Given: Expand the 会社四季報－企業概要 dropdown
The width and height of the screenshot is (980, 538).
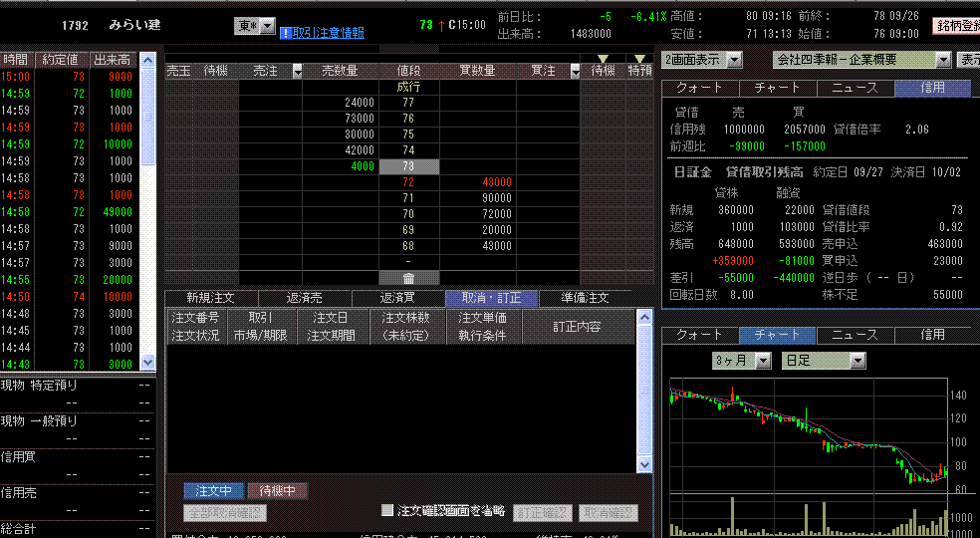Looking at the screenshot, I should (942, 60).
